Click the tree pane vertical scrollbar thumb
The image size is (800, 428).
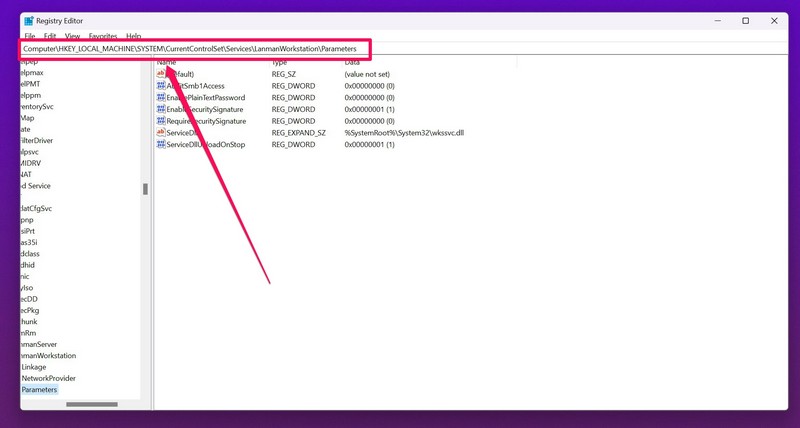click(145, 189)
